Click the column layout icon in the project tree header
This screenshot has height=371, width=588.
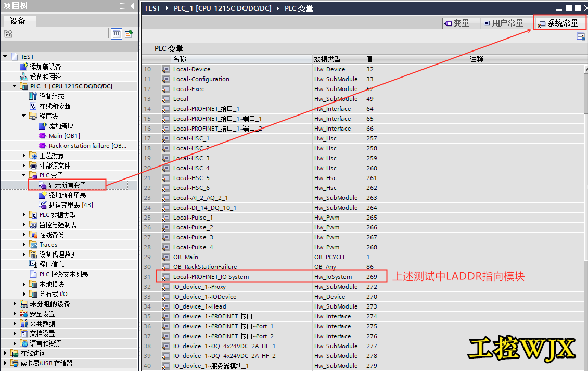tap(122, 6)
